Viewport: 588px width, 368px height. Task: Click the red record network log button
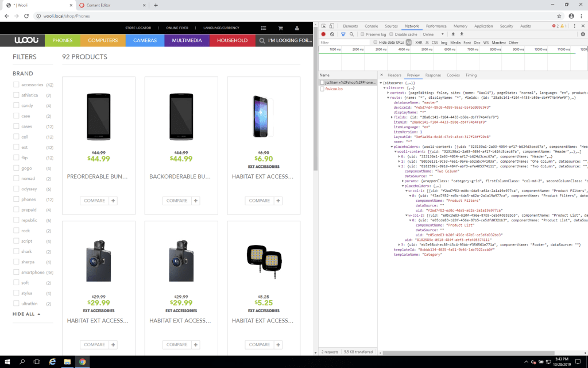[323, 34]
